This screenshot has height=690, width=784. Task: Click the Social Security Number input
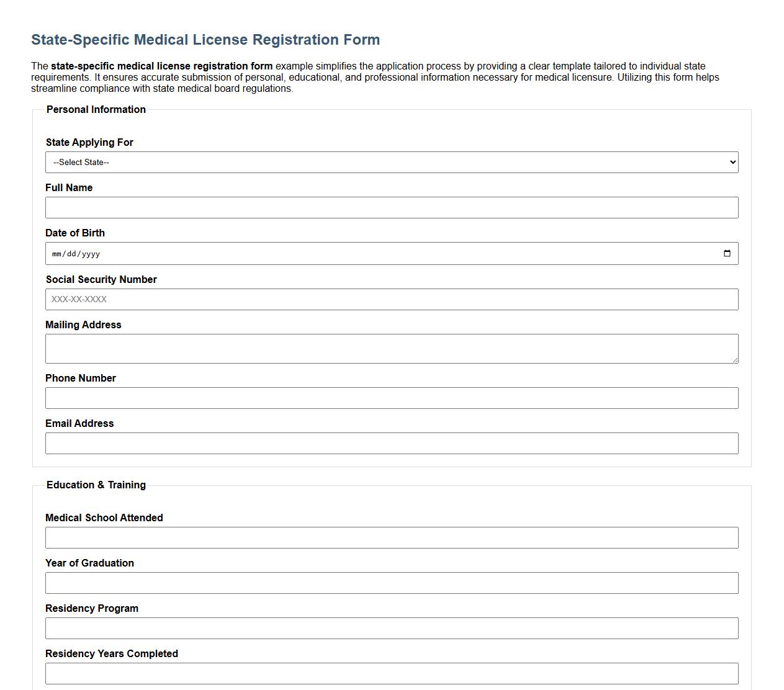pos(391,299)
